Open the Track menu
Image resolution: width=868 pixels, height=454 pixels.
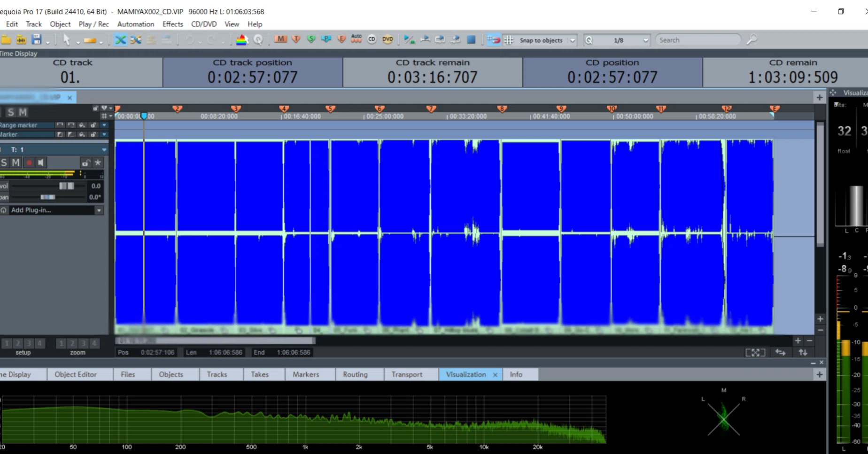pyautogui.click(x=34, y=24)
